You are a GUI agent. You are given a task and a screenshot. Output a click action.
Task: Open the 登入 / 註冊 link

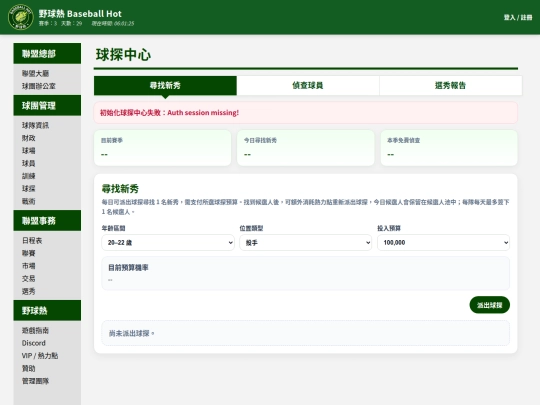(x=518, y=17)
